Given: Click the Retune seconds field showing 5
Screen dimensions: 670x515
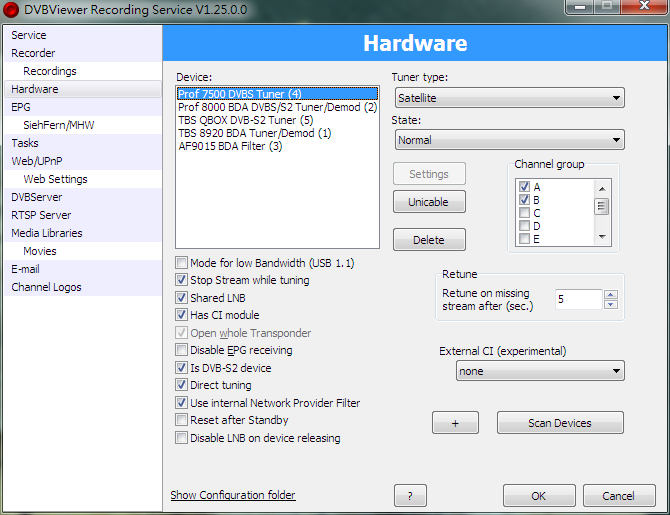Looking at the screenshot, I should (579, 299).
